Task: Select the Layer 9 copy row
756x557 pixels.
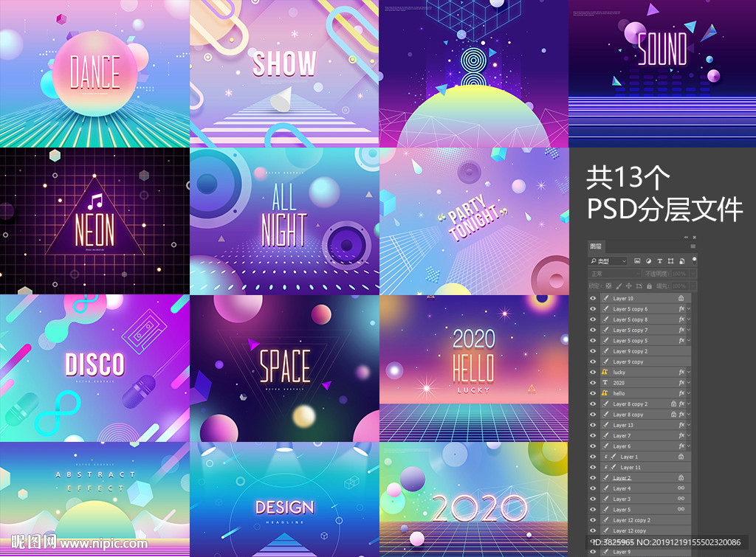Action: [645, 361]
